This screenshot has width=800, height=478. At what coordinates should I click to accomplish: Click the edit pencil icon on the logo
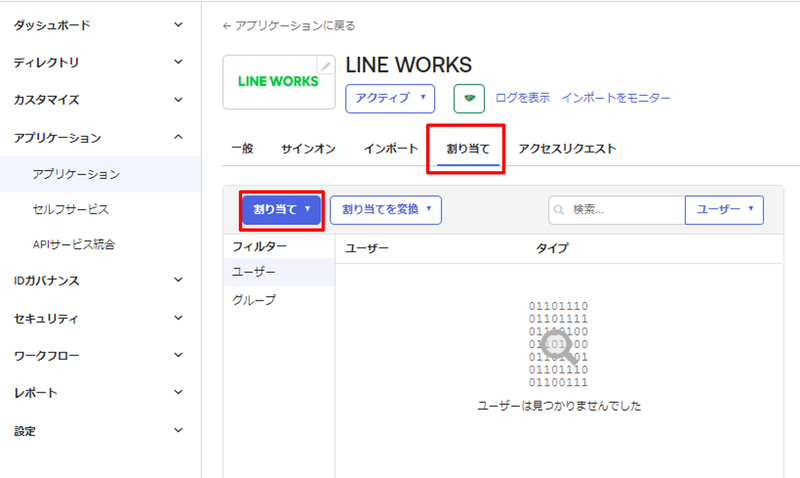[326, 66]
